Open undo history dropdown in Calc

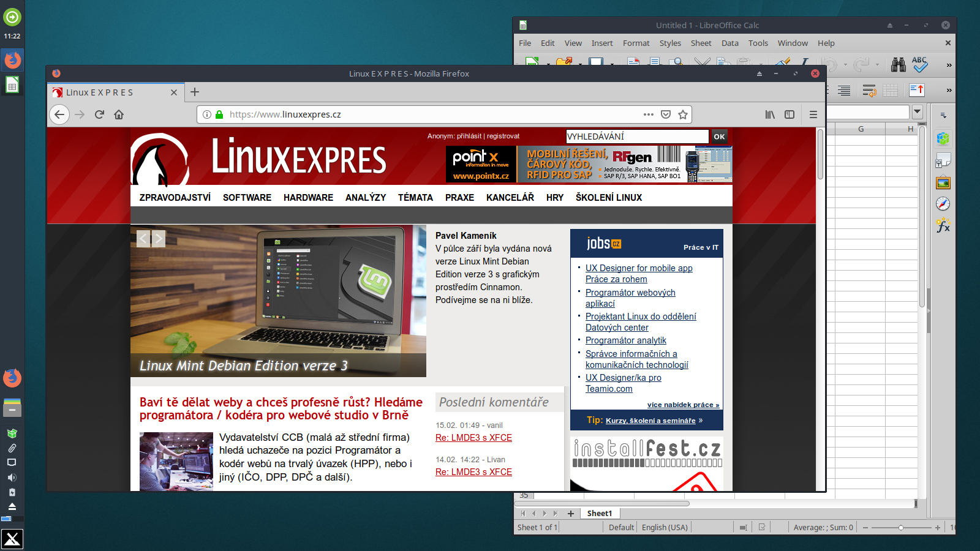coord(845,65)
